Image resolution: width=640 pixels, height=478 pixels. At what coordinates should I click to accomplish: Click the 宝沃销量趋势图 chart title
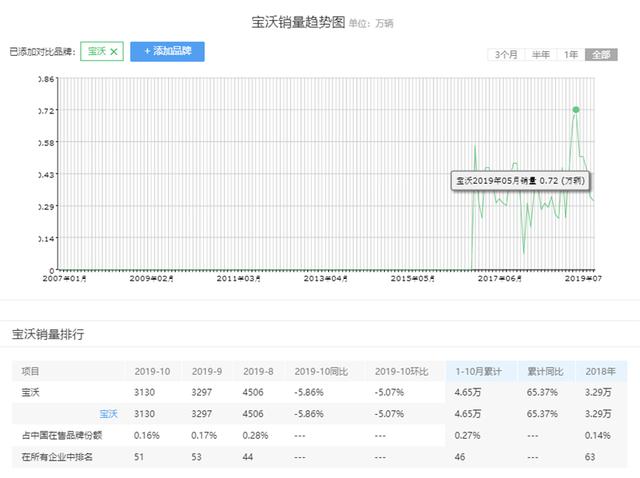298,22
